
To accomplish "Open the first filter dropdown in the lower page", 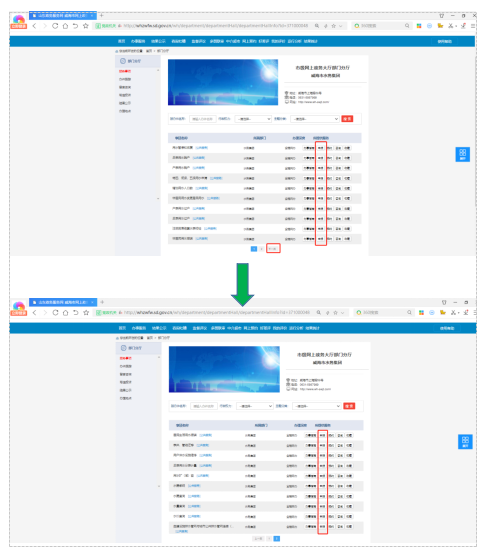I will (x=255, y=406).
